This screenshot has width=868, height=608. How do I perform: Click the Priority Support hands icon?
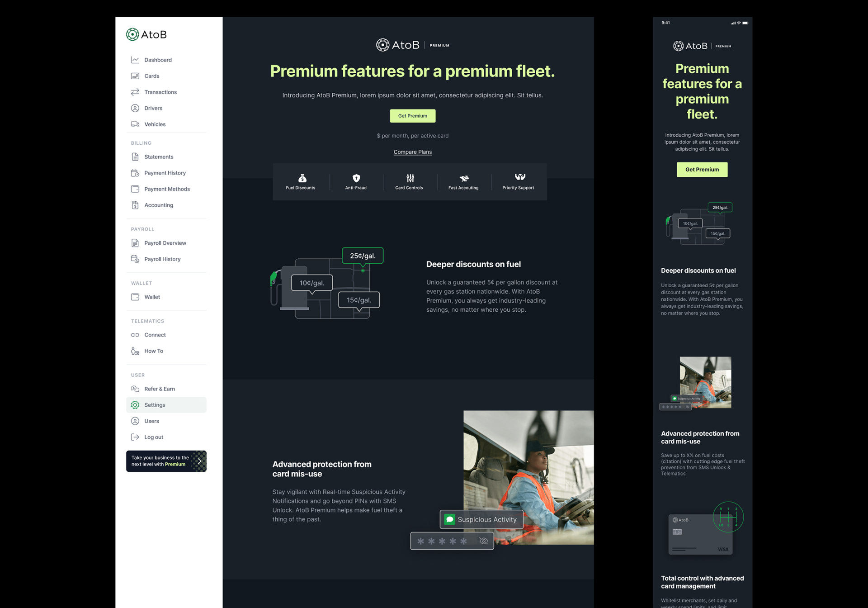point(520,177)
